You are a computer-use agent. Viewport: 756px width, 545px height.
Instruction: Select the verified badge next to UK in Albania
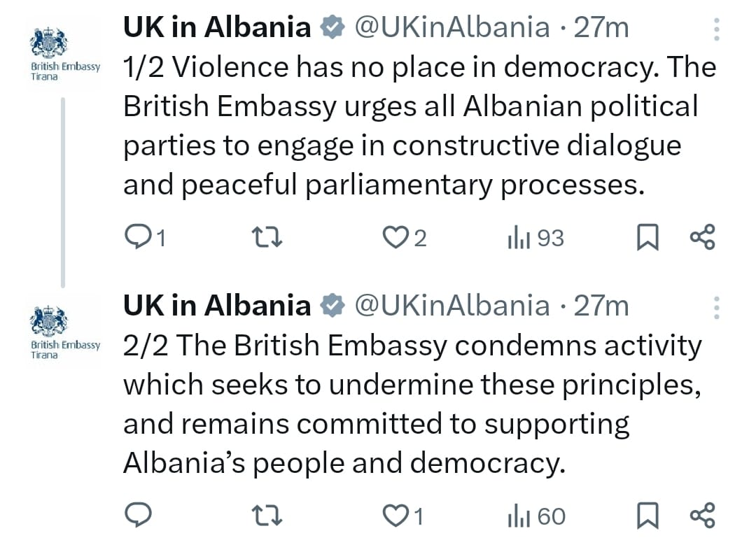(x=334, y=27)
